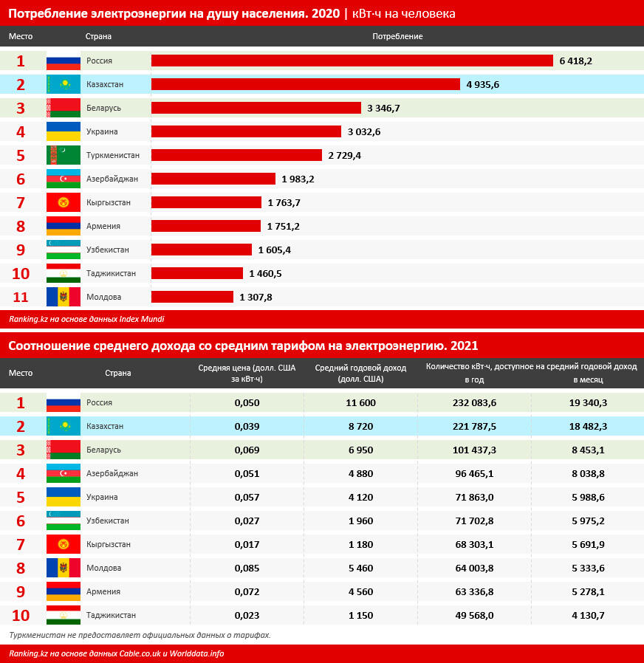644x663 pixels.
Task: Click Kazakhstan's annual income value 8 720
Action: (360, 426)
